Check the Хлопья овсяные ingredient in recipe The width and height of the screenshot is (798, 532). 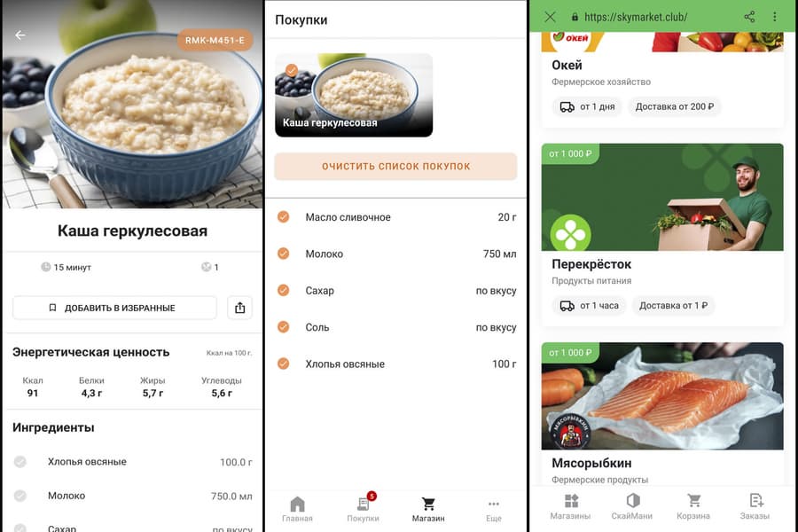(20, 462)
